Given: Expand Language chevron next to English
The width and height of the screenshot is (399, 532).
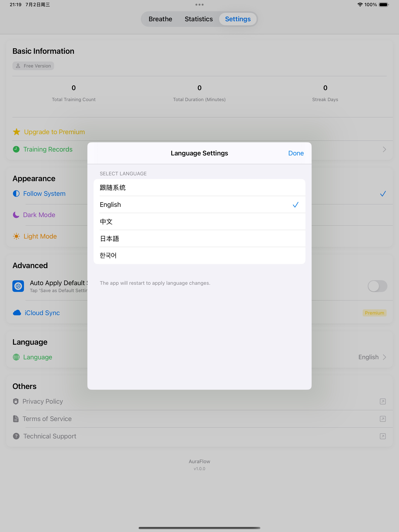Looking at the screenshot, I should point(384,357).
